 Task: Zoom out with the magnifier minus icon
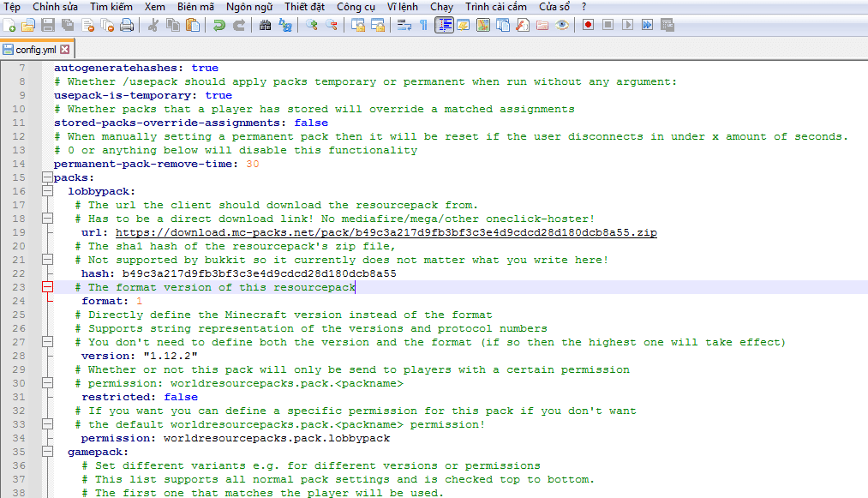click(331, 26)
